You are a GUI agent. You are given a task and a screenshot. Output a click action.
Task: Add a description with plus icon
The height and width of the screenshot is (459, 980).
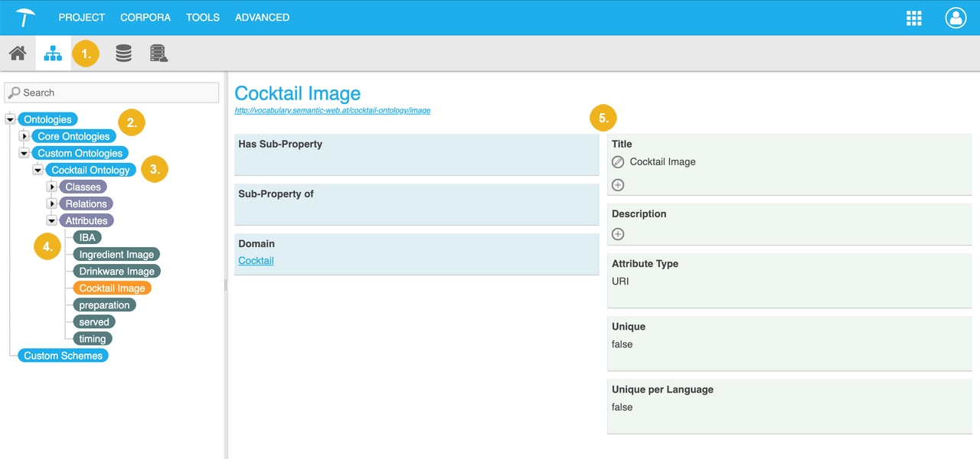618,234
